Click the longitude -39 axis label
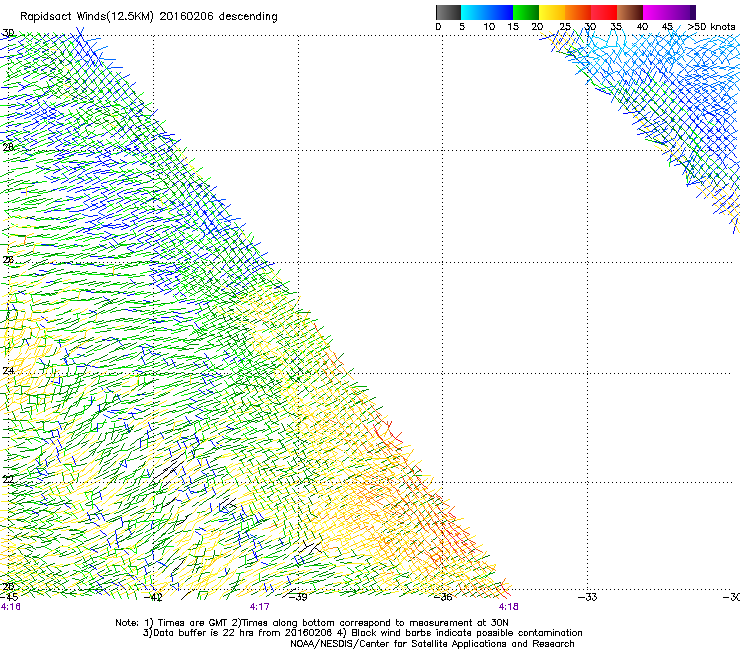The image size is (740, 650). click(x=298, y=597)
